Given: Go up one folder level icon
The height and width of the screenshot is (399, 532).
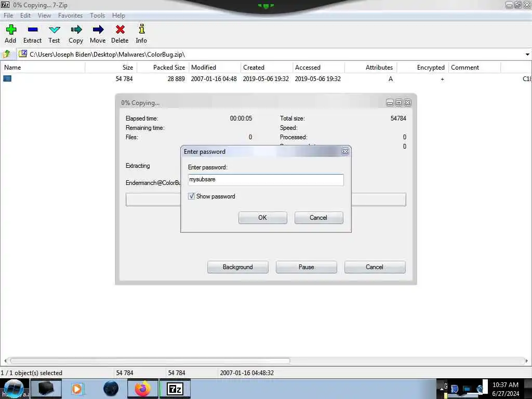Looking at the screenshot, I should (x=6, y=54).
